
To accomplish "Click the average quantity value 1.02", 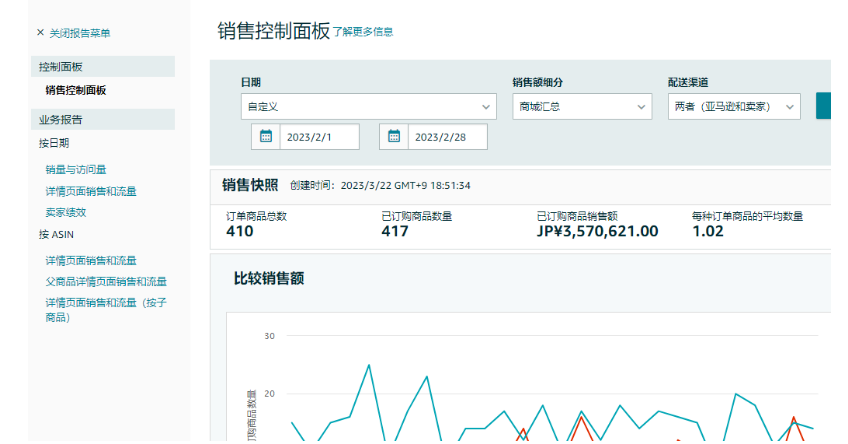I will pyautogui.click(x=708, y=231).
